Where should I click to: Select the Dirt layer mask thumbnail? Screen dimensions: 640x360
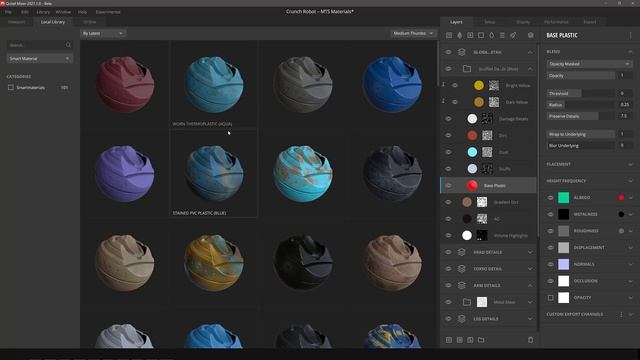click(487, 135)
